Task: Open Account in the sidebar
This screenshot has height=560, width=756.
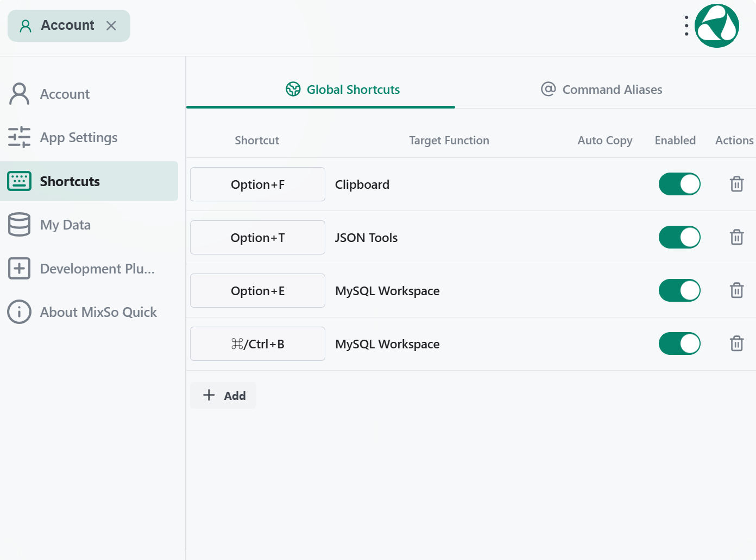Action: coord(89,94)
